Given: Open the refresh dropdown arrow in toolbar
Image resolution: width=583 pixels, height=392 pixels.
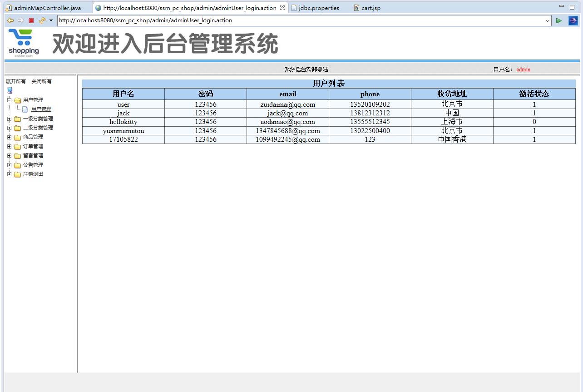Looking at the screenshot, I should [50, 20].
